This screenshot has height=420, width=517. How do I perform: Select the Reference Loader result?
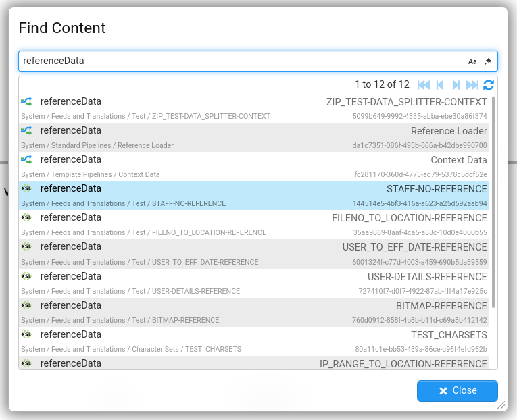(x=254, y=137)
